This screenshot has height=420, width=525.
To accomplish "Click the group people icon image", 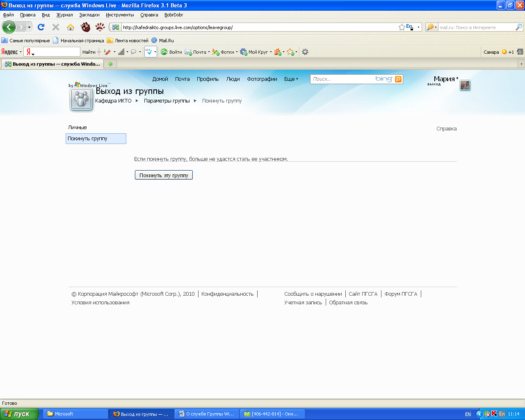I will (x=81, y=99).
